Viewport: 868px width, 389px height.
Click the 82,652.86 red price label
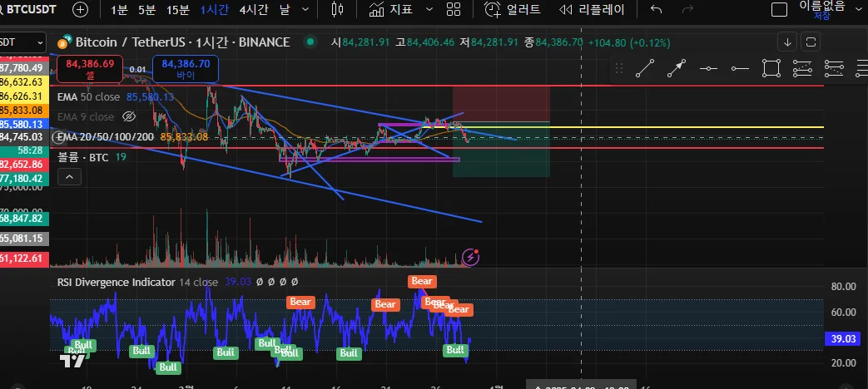[22, 164]
